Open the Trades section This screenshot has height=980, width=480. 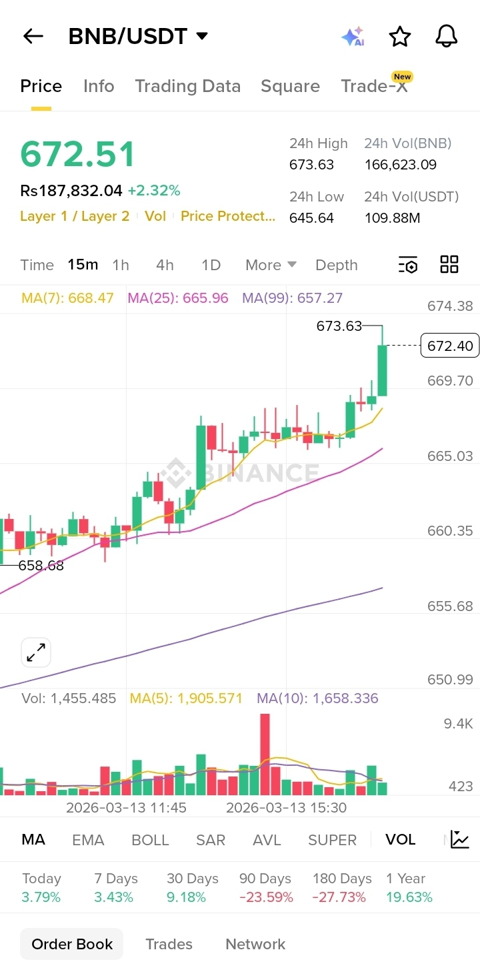coord(169,944)
